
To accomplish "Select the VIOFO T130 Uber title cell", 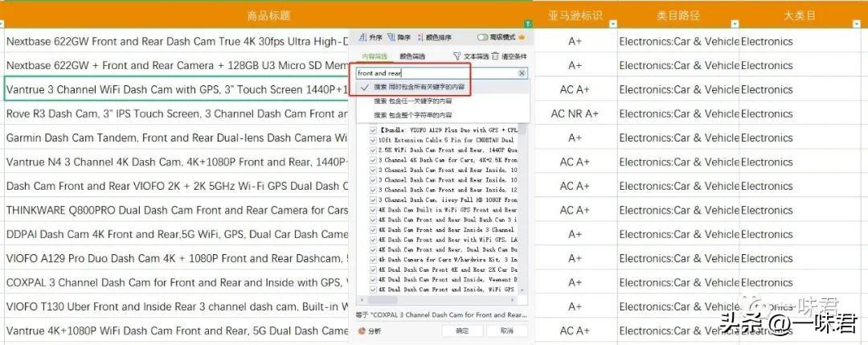I will [x=177, y=306].
